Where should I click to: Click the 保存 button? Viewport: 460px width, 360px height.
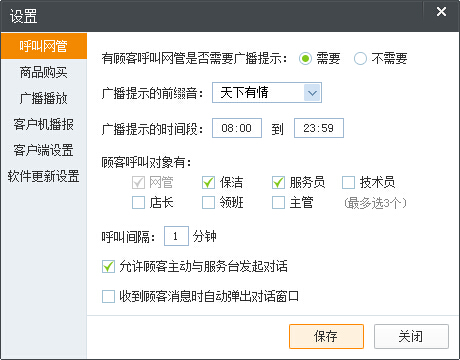click(x=326, y=336)
